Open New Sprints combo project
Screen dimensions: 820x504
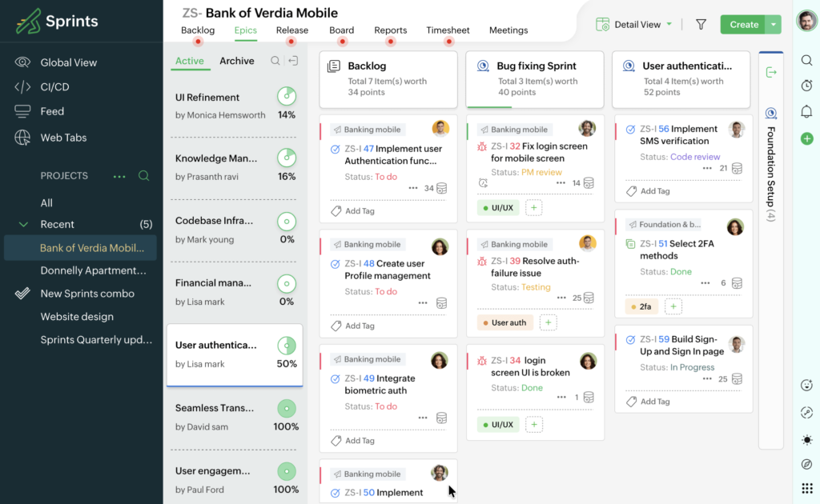tap(87, 294)
